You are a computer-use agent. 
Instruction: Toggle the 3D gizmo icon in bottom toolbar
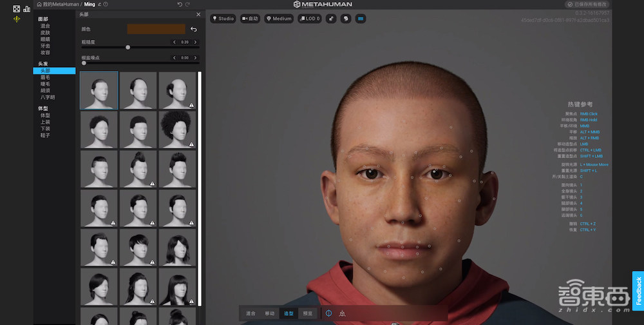click(342, 313)
